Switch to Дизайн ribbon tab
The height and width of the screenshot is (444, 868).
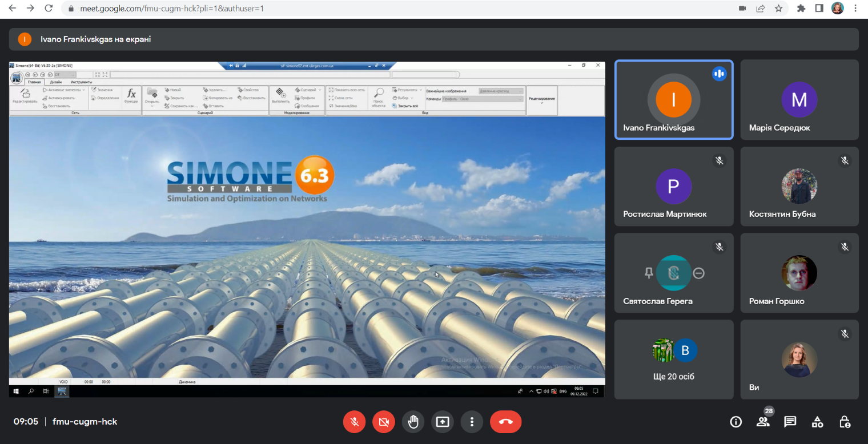[56, 82]
